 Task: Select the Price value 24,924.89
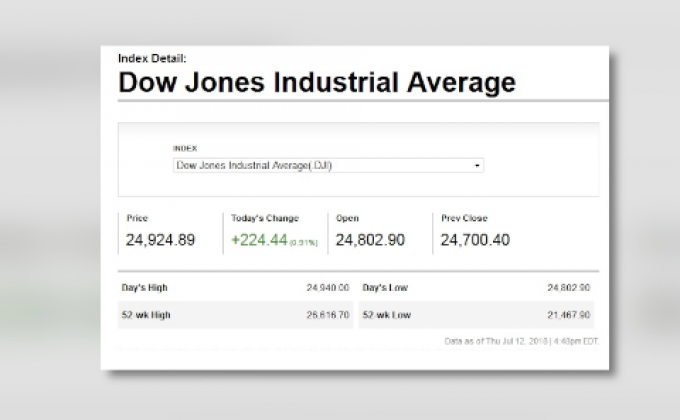click(160, 240)
